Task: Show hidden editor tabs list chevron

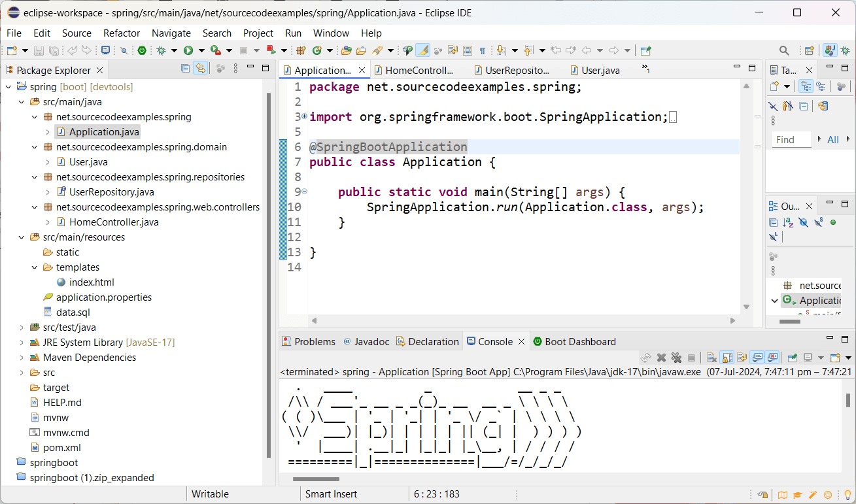Action: click(x=645, y=68)
